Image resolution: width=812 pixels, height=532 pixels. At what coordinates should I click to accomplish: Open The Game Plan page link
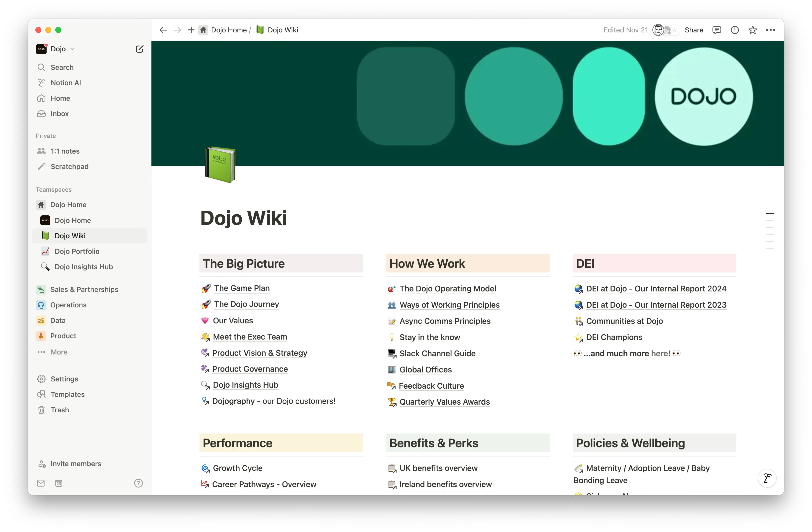click(242, 288)
